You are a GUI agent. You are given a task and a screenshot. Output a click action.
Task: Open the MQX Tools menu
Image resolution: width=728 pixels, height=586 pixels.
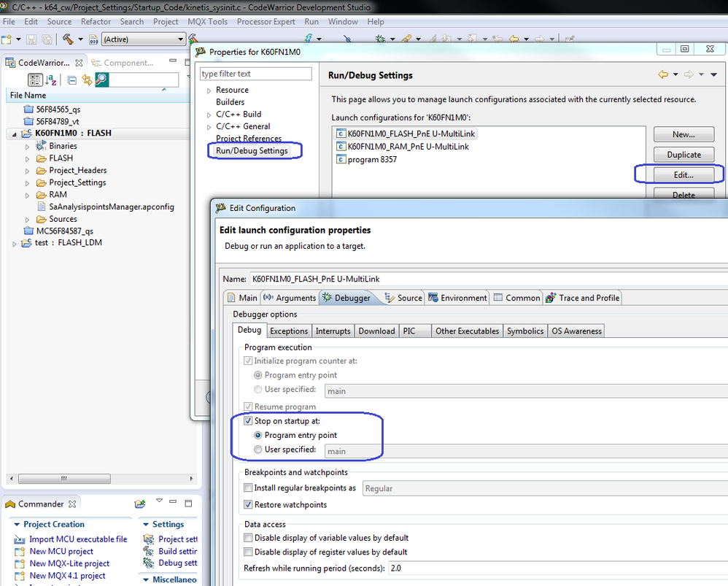click(x=208, y=22)
